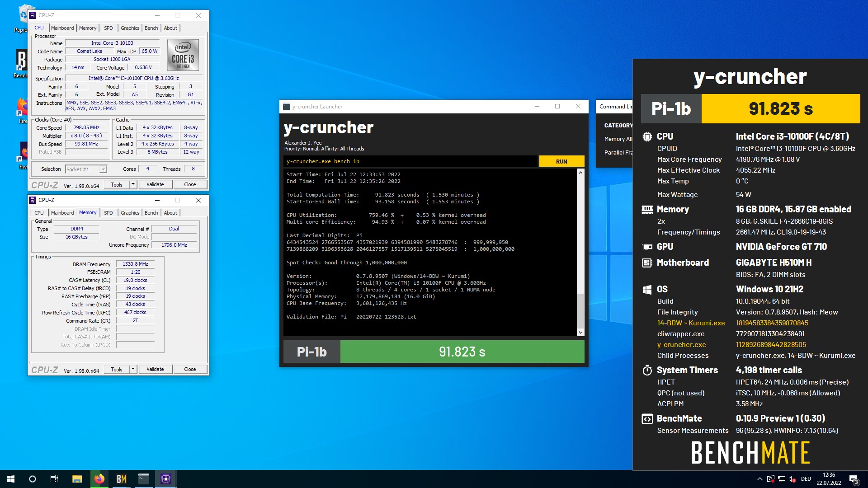Click Parallel Fra entry in Command Line window
868x488 pixels.
click(618, 153)
